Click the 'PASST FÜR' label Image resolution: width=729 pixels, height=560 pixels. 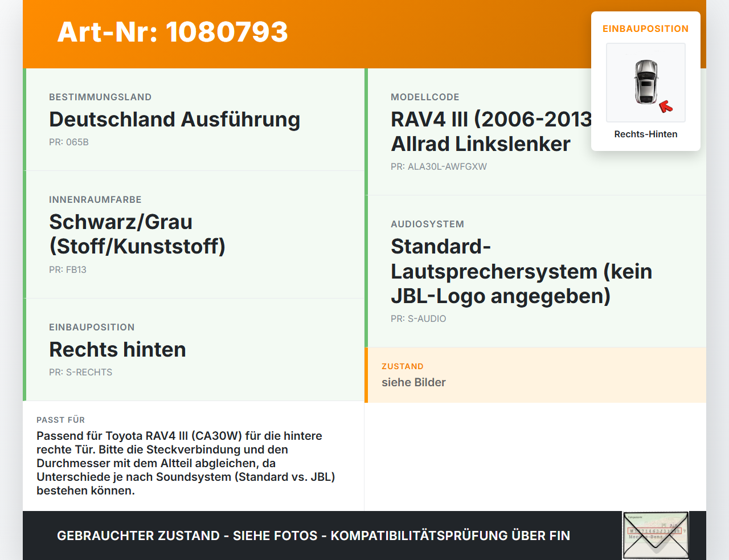tap(60, 420)
